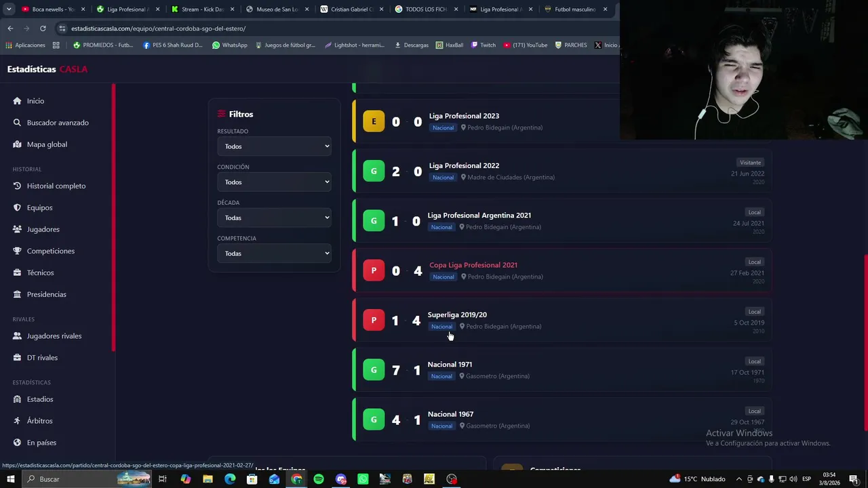Open the Competencia filter dropdown
The height and width of the screenshot is (488, 868).
point(274,253)
